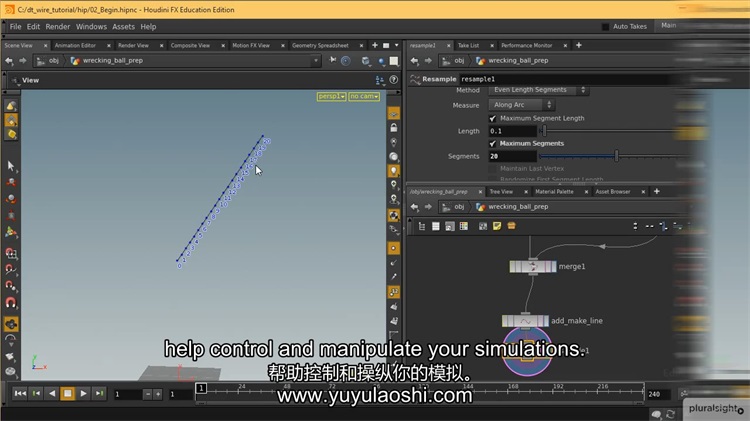The image size is (750, 421).
Task: Click the Segments value field
Action: click(x=512, y=156)
